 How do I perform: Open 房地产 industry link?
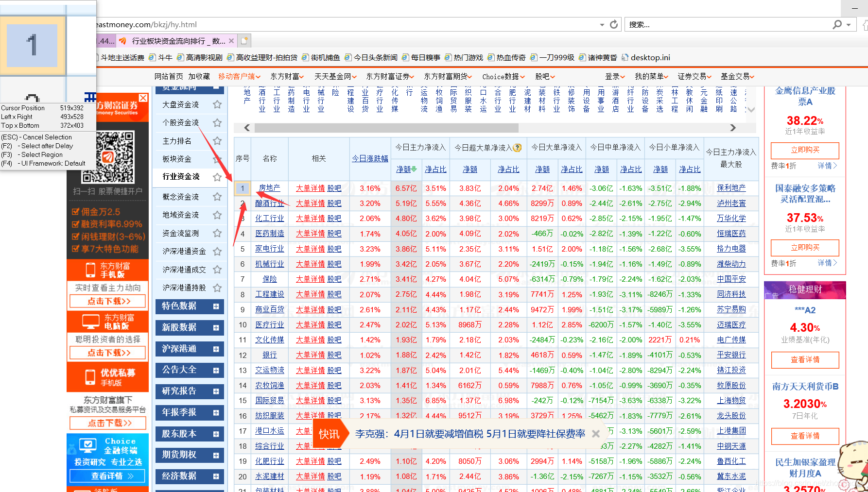point(269,188)
